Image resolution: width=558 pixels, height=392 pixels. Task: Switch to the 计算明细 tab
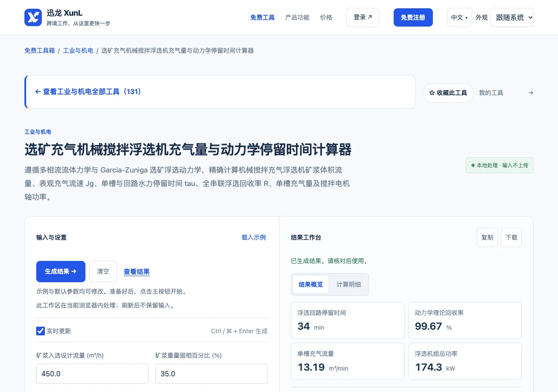(x=349, y=284)
